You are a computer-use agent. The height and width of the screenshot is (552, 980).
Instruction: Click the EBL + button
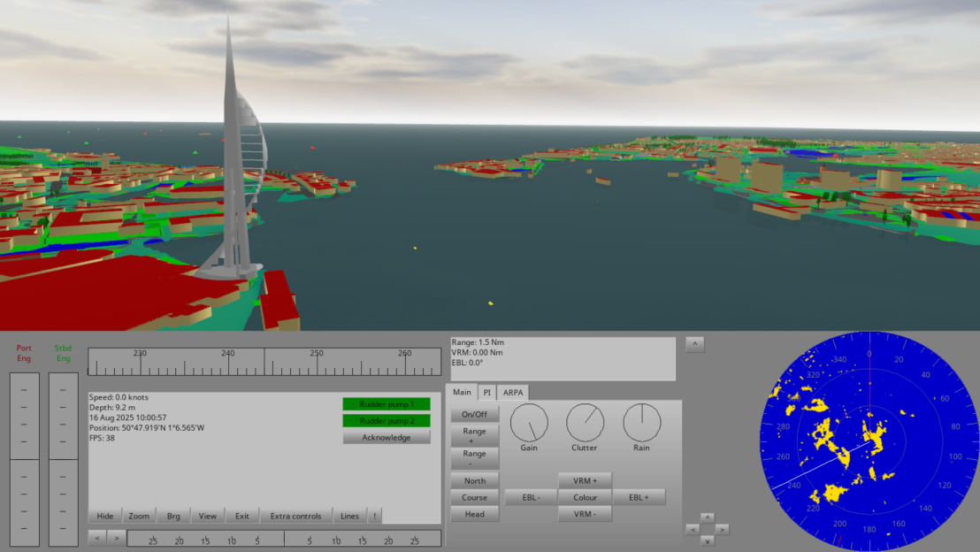(639, 496)
